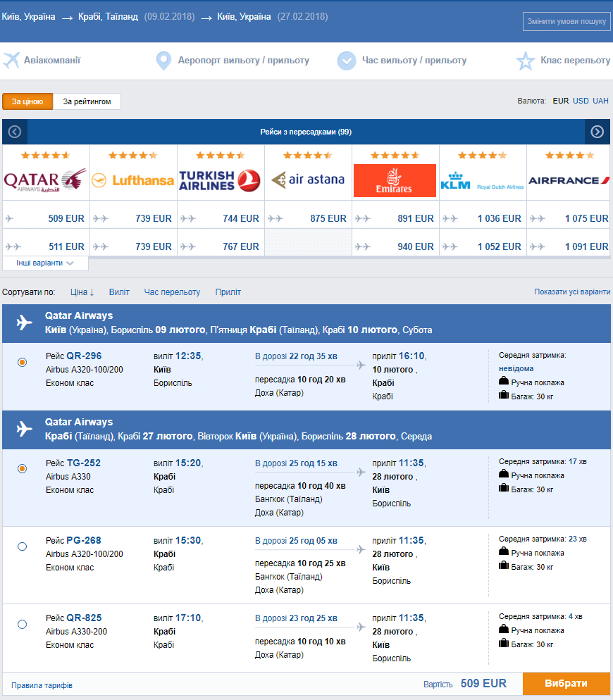613x700 pixels.
Task: Click Змінити умови пошуку button
Action: (566, 21)
